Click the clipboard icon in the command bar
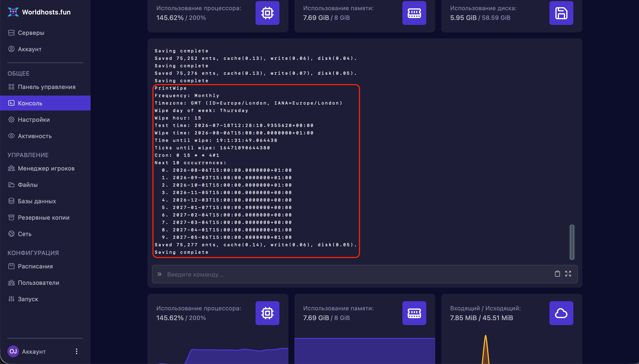Viewport: 639px width, 364px height. tap(557, 274)
